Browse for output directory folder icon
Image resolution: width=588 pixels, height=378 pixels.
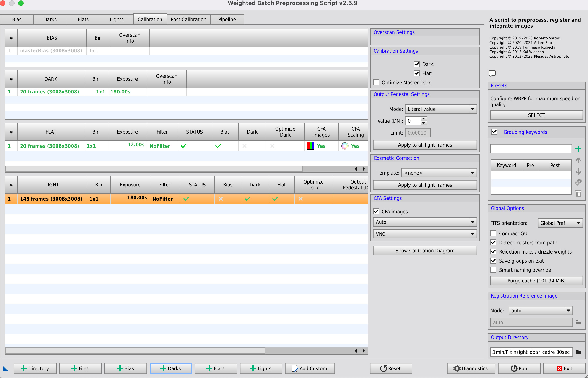(578, 352)
